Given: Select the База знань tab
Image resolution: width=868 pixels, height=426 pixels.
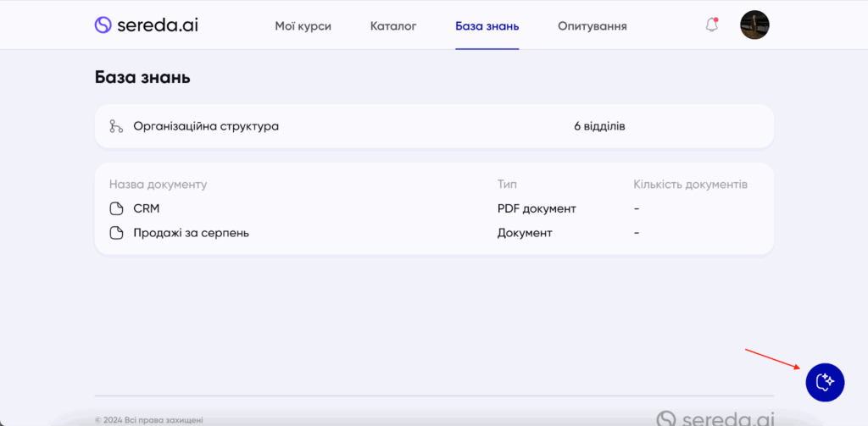Looking at the screenshot, I should [x=487, y=26].
